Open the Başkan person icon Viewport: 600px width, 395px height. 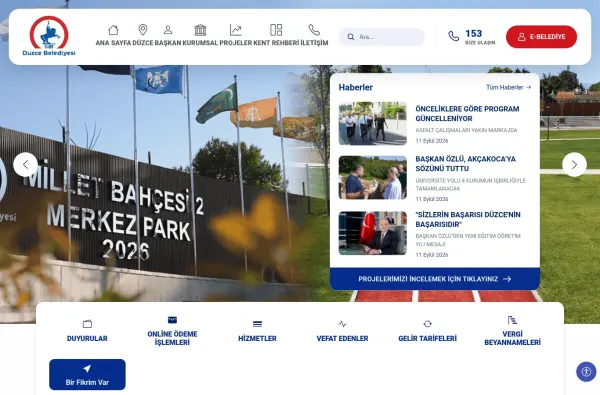(168, 29)
